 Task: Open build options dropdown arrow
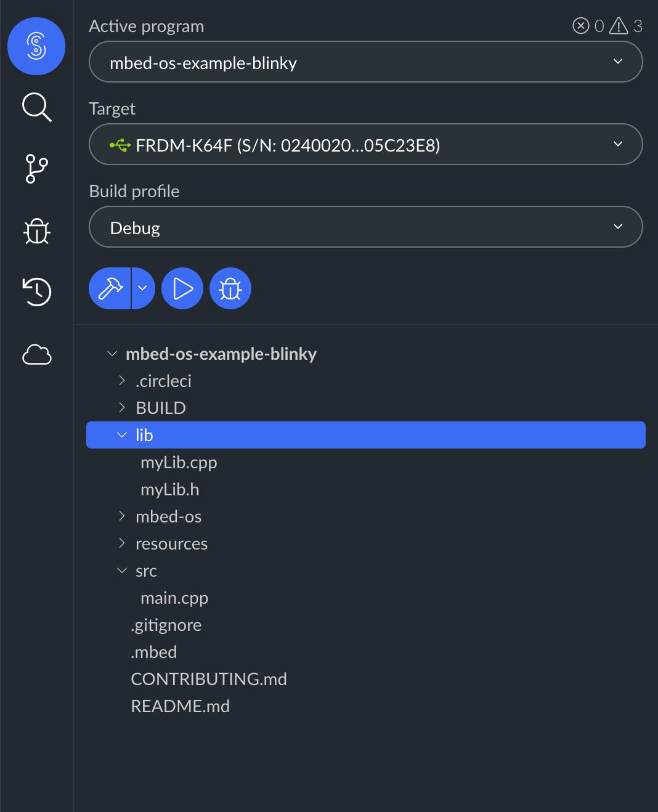point(143,288)
